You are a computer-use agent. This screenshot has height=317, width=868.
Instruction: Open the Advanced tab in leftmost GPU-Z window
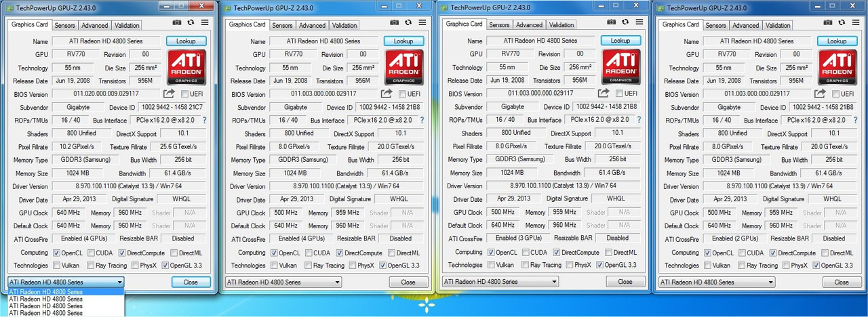(x=95, y=25)
